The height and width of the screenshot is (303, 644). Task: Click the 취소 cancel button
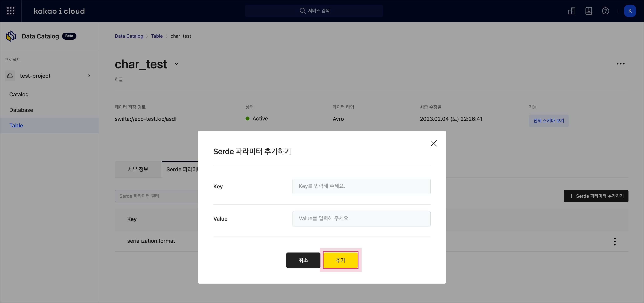point(303,260)
